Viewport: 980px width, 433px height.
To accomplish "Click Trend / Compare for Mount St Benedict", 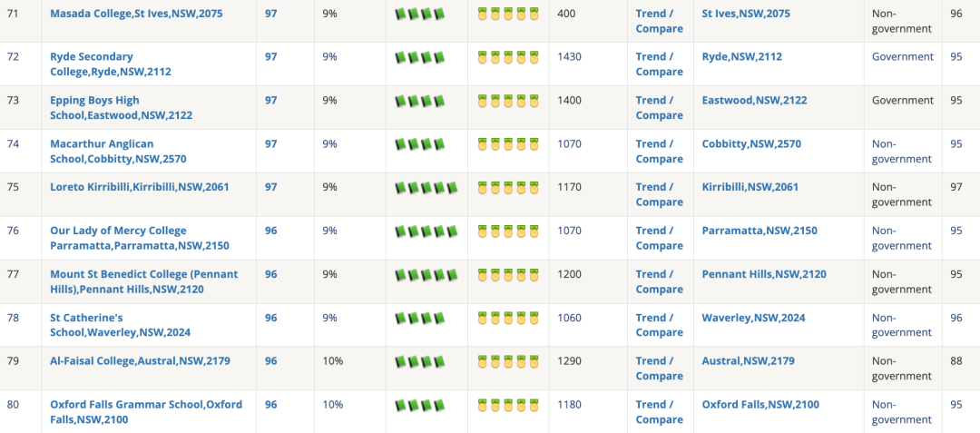I will 660,281.
